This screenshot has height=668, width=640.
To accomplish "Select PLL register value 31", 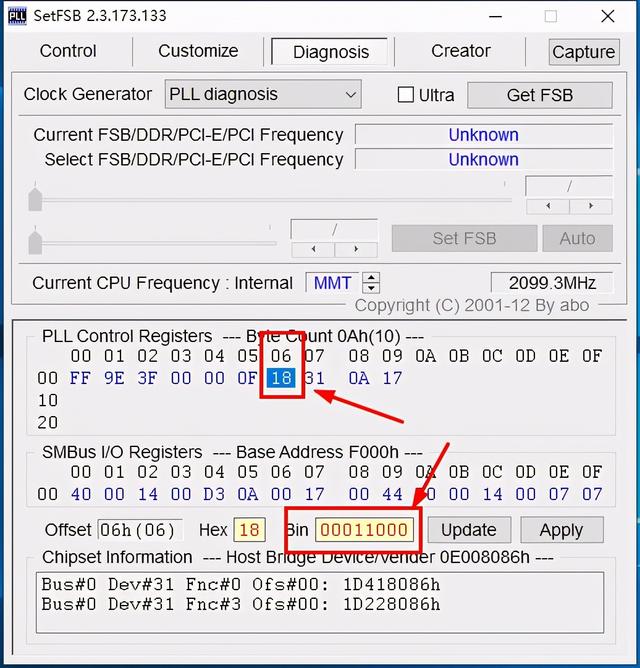I will coord(314,378).
